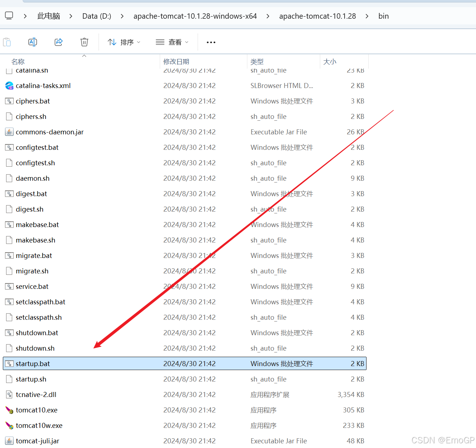The height and width of the screenshot is (448, 476).
Task: Open the 排序 sort dropdown
Action: (x=124, y=42)
